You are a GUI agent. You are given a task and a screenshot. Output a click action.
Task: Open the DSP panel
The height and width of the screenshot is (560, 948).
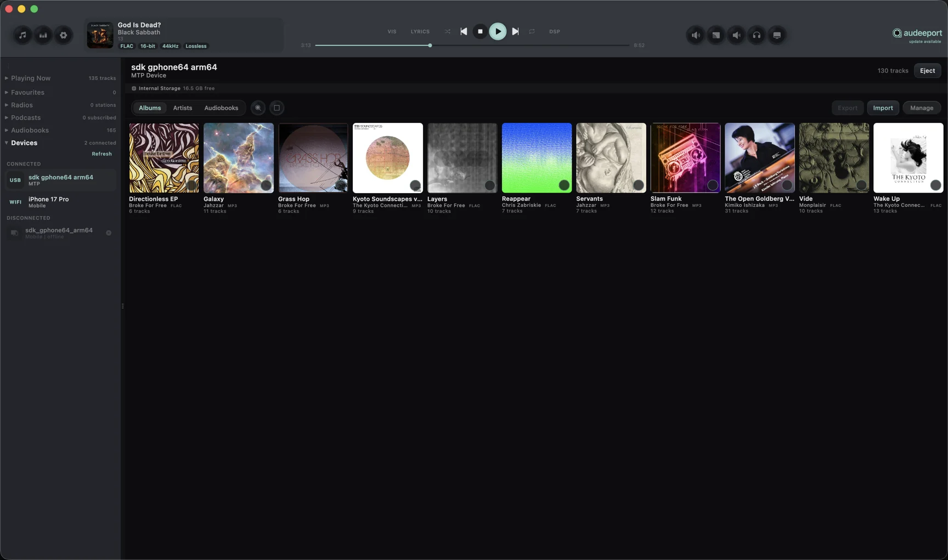tap(555, 31)
